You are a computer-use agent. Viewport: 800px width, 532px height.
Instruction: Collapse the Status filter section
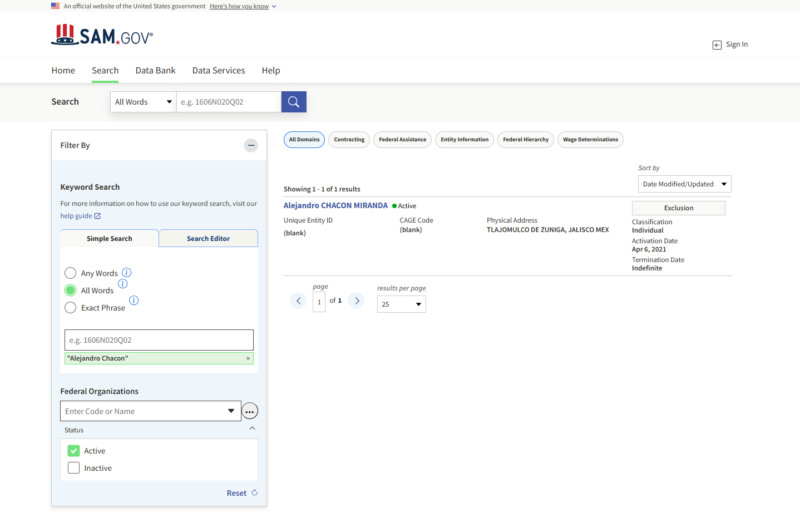click(252, 428)
